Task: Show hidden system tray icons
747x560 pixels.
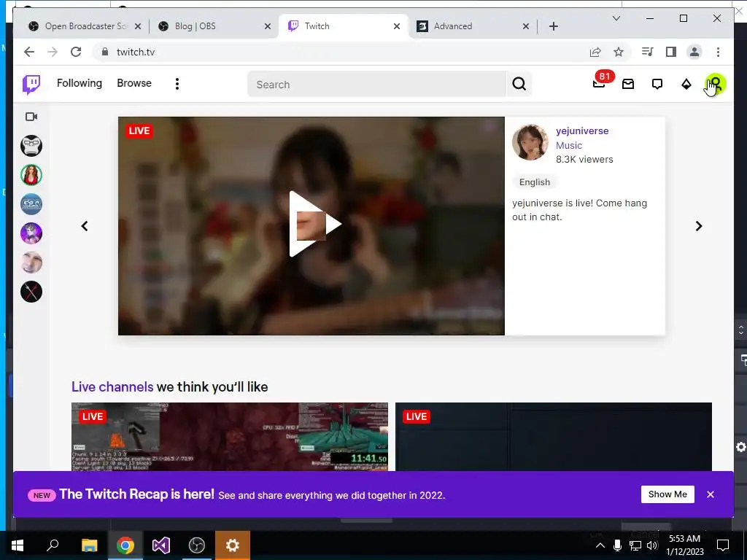Action: [x=600, y=545]
